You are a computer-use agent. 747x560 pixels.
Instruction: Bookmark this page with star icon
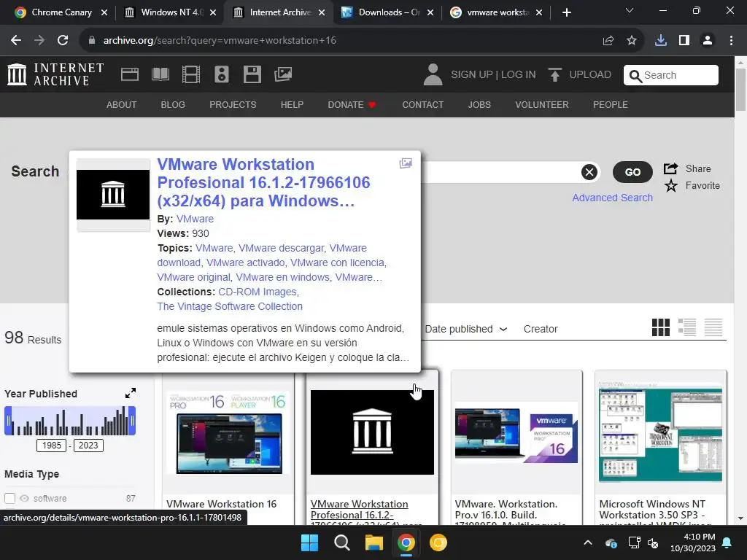632,41
